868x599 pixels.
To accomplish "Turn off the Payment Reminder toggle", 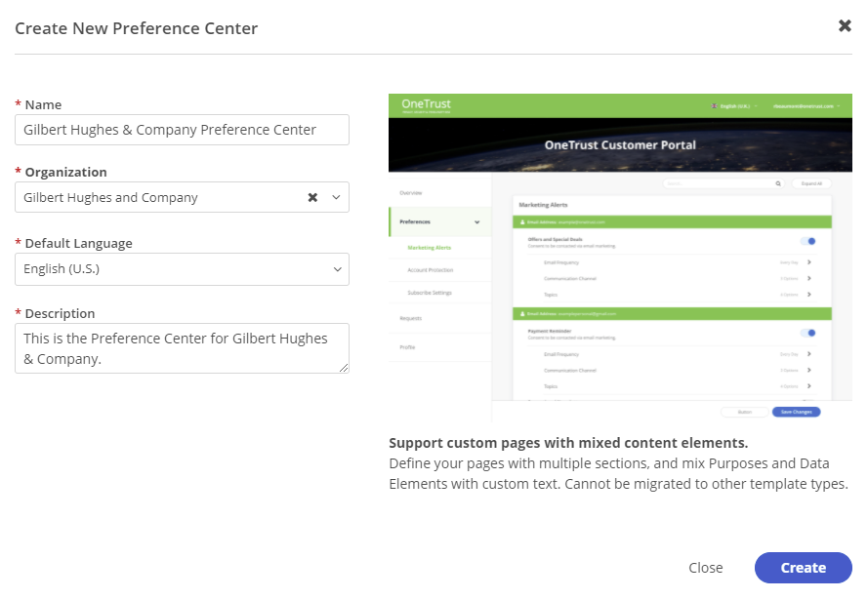I will [808, 333].
